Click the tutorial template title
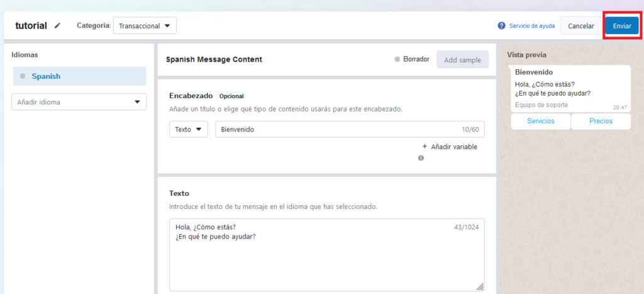The width and height of the screenshot is (644, 294). tap(31, 25)
